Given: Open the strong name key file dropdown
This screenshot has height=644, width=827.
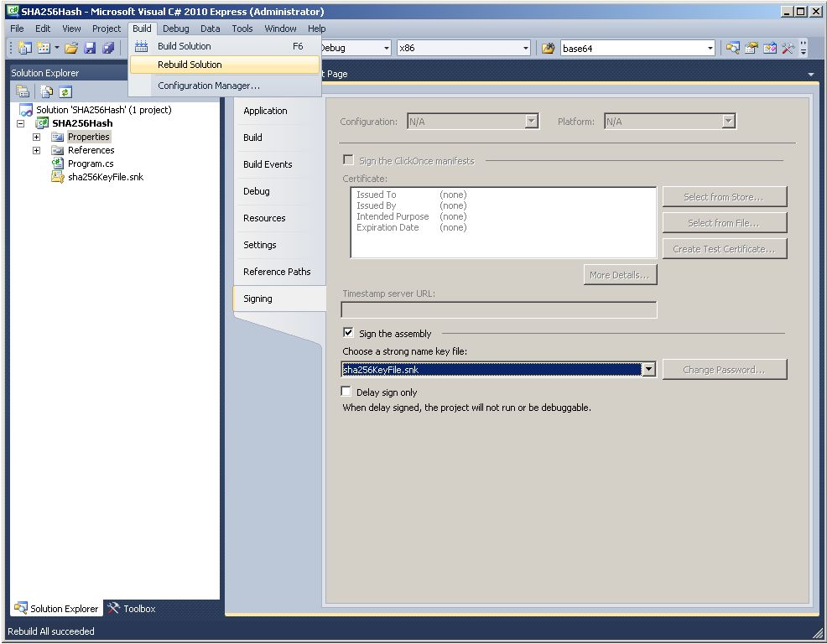Looking at the screenshot, I should click(648, 369).
